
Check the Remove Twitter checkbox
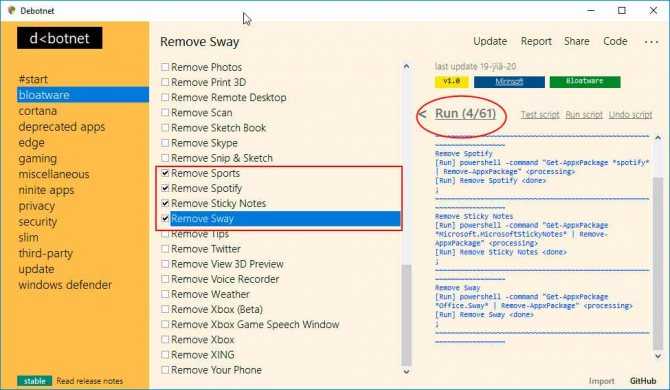[x=165, y=249]
